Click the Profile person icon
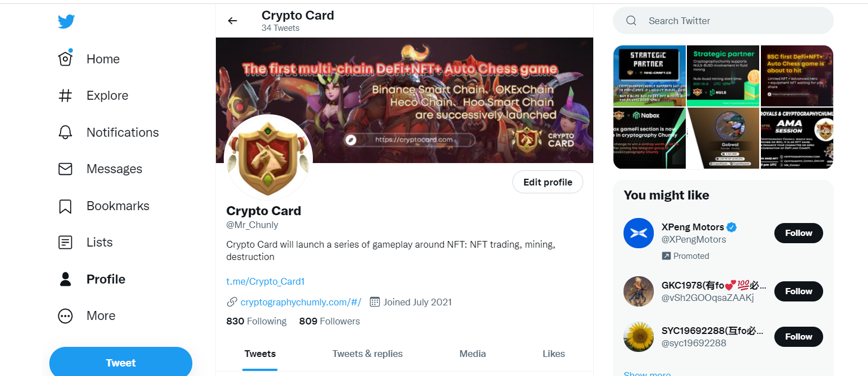868x376 pixels. coord(66,279)
